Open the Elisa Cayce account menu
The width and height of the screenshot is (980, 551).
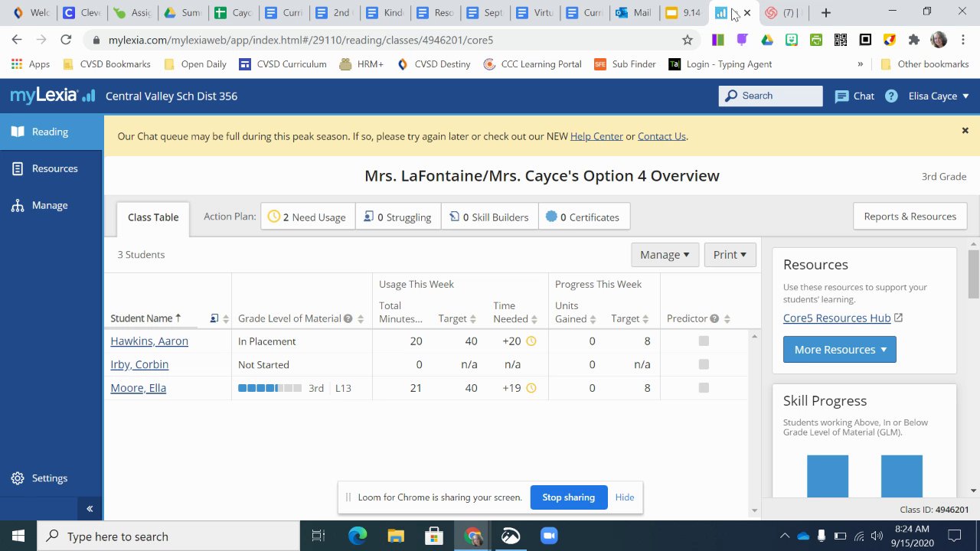pos(939,96)
